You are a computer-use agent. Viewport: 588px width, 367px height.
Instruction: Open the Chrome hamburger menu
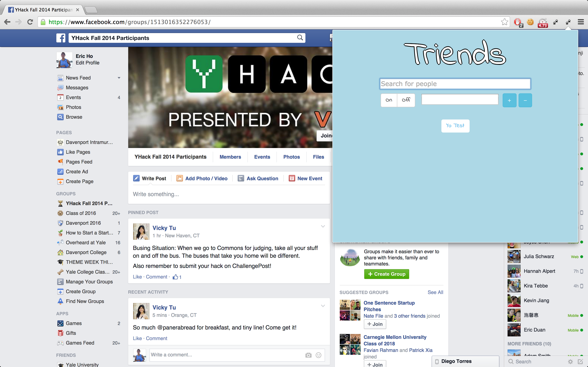pyautogui.click(x=581, y=22)
